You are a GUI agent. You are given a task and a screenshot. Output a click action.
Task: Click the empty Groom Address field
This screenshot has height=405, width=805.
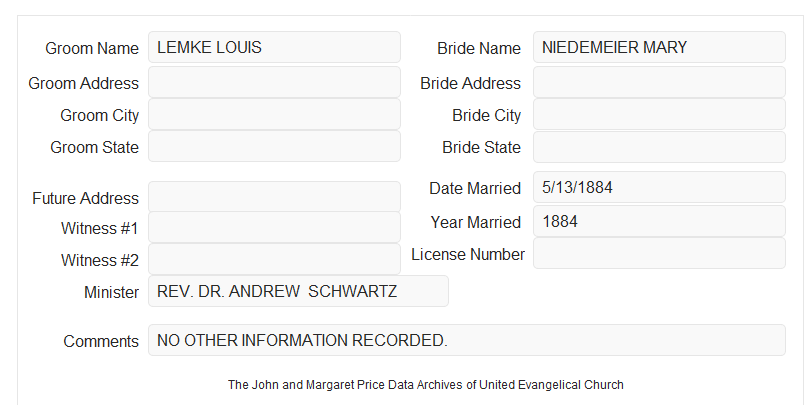tap(274, 82)
